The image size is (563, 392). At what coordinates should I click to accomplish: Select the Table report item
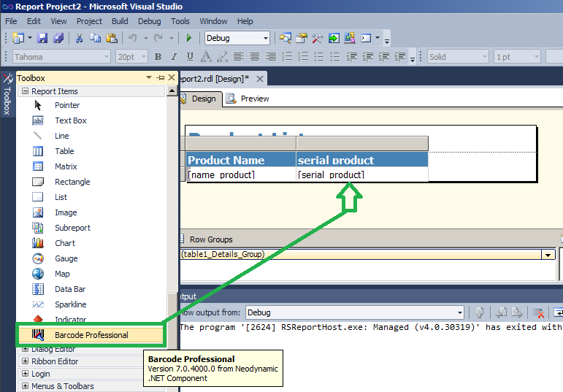(64, 151)
